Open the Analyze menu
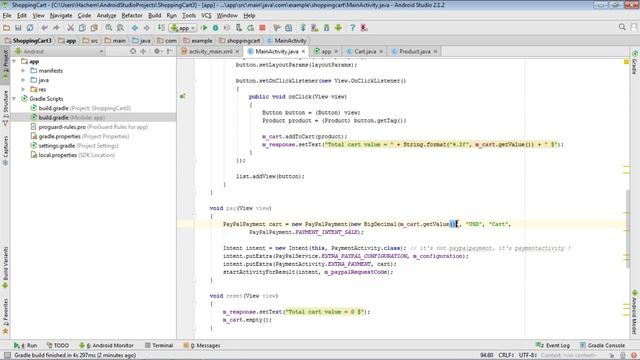This screenshot has width=640, height=360. 107,16
